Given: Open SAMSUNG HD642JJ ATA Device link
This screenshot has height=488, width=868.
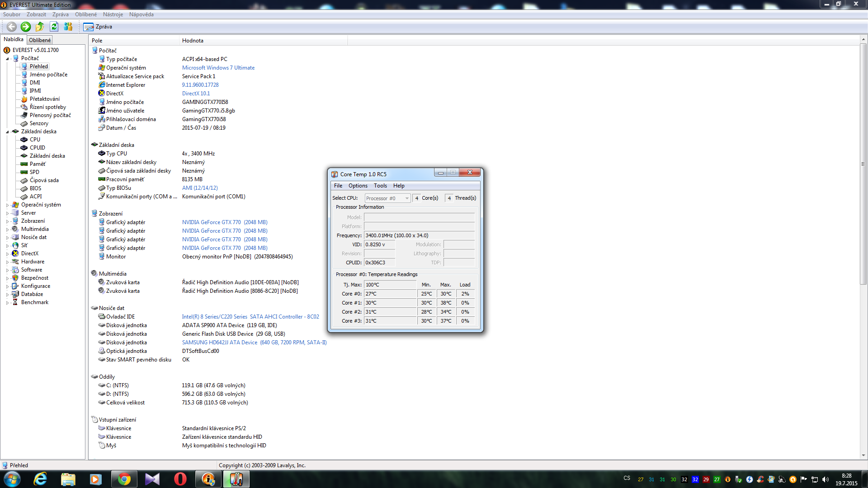Looking at the screenshot, I should [x=255, y=343].
